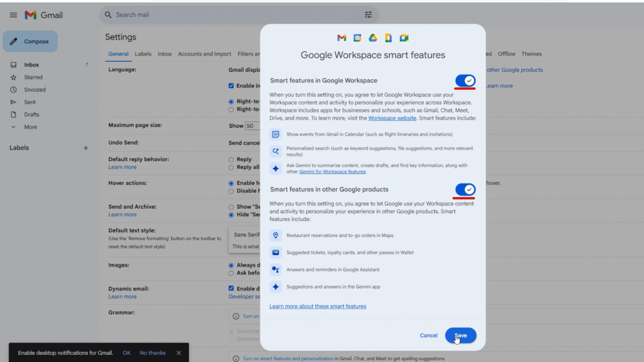Turn off Smart features in Google Workspace
This screenshot has height=362, width=644.
[x=465, y=81]
